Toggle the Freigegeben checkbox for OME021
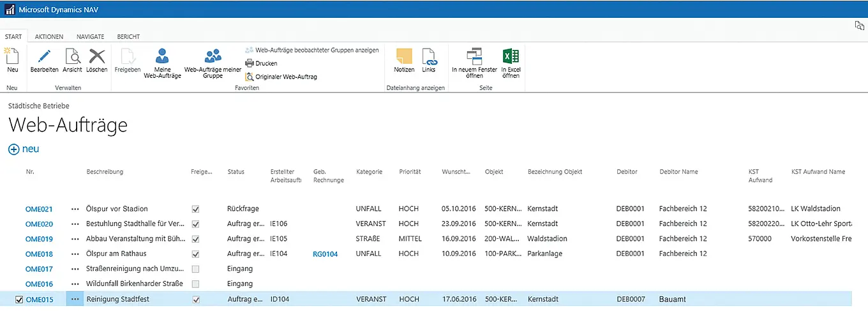Image resolution: width=868 pixels, height=311 pixels. 196,209
